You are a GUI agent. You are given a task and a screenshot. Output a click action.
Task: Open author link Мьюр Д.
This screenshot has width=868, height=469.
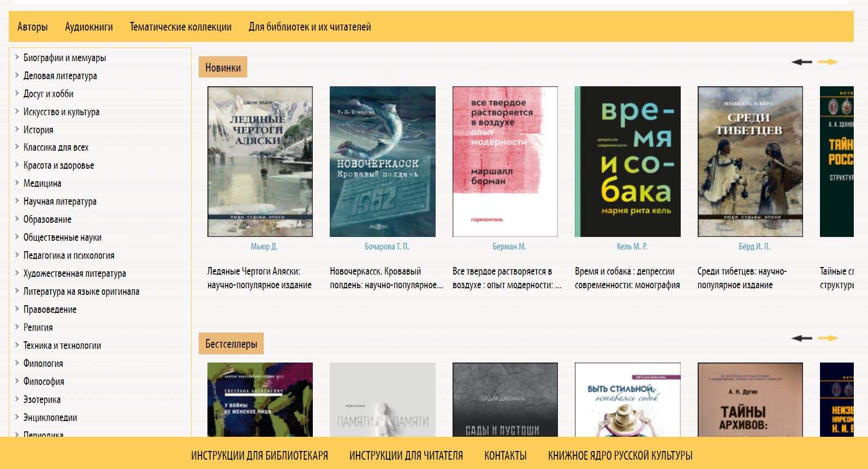(x=264, y=247)
